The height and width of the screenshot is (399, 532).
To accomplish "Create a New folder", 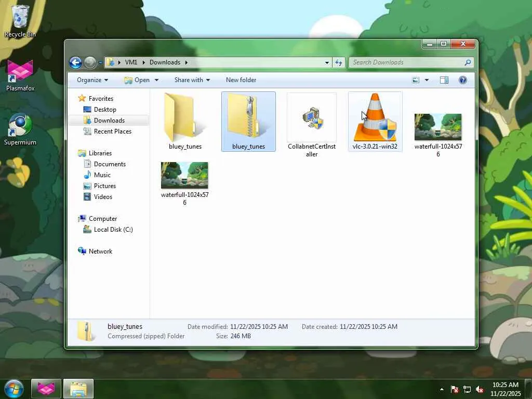I will pos(241,80).
